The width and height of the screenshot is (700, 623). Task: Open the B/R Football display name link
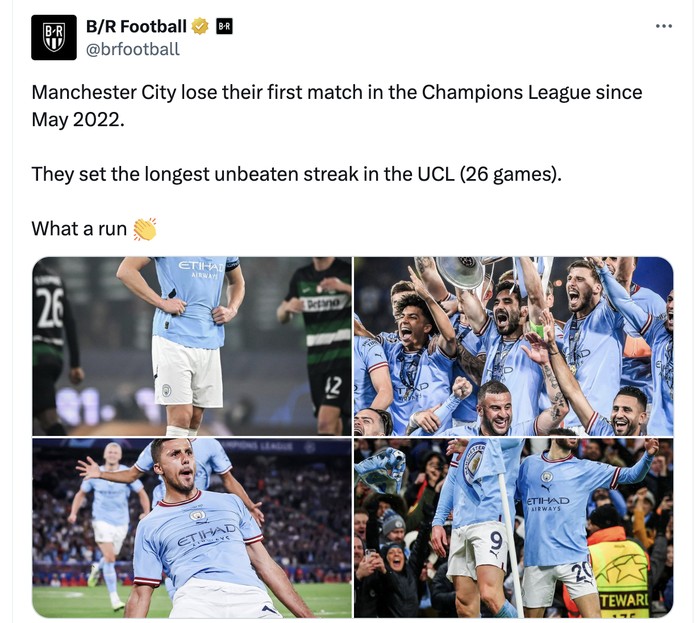136,26
